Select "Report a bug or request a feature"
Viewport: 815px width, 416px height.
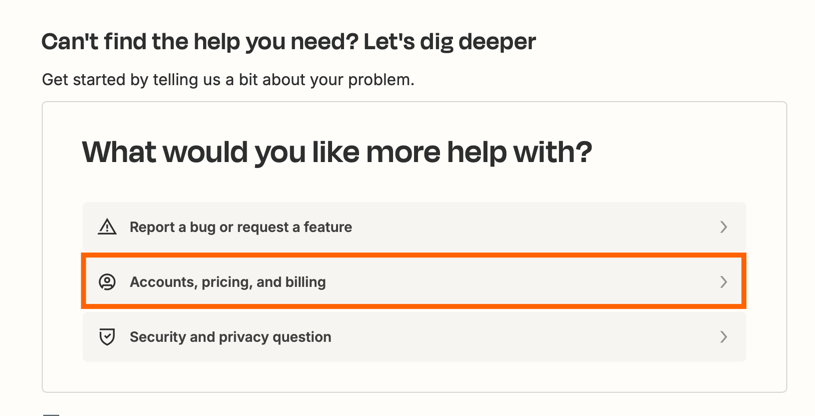coord(241,227)
